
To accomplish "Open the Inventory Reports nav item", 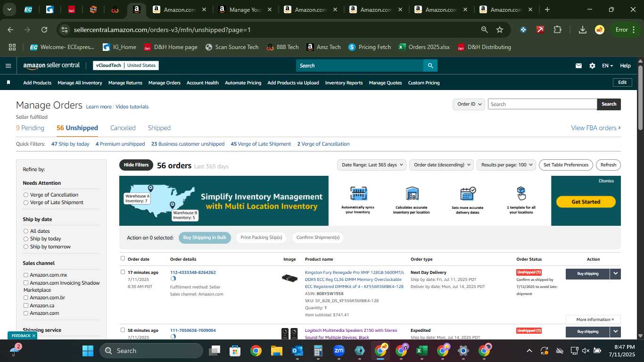I will click(344, 82).
